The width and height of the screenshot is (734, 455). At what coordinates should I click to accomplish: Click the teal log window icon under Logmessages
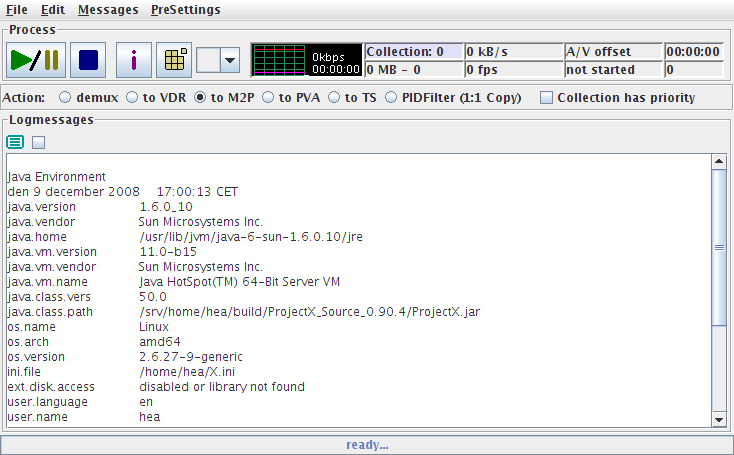(15, 142)
